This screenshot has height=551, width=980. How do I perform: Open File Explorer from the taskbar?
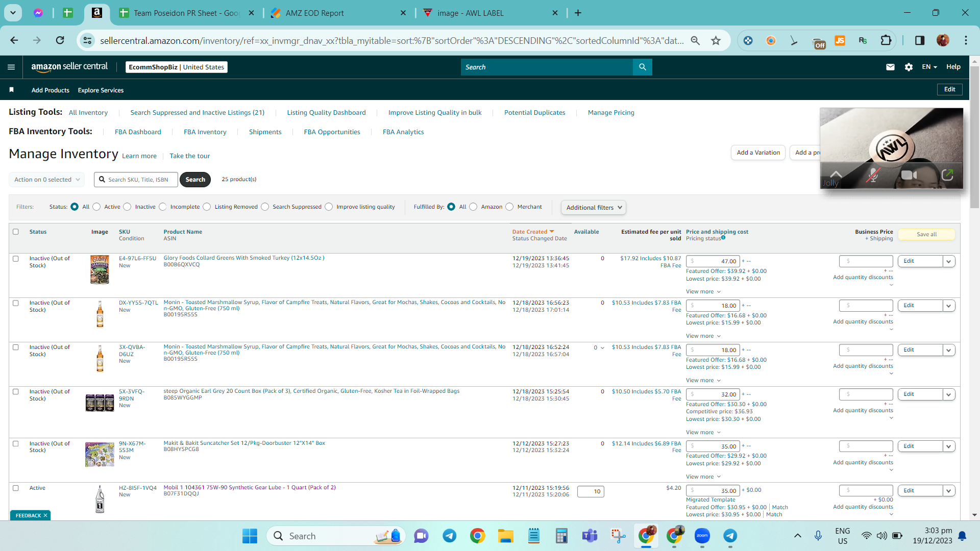tap(505, 536)
